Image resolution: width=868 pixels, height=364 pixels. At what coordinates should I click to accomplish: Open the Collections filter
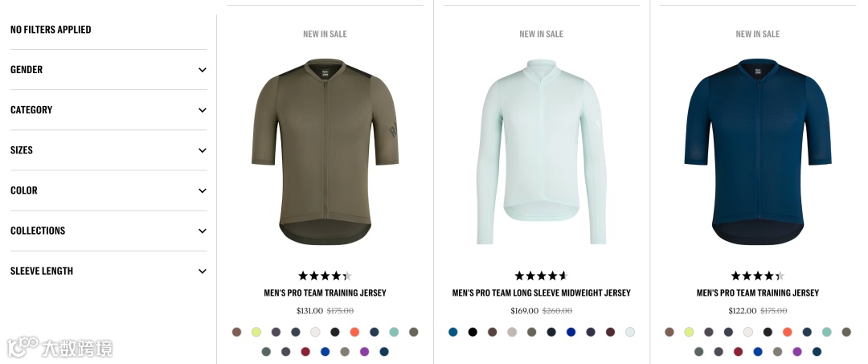click(x=108, y=231)
